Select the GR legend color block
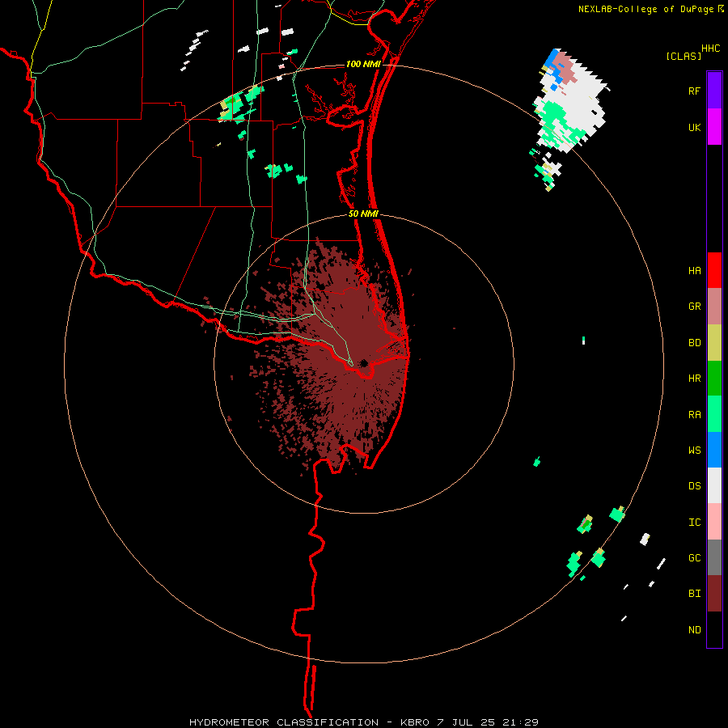 tap(714, 307)
